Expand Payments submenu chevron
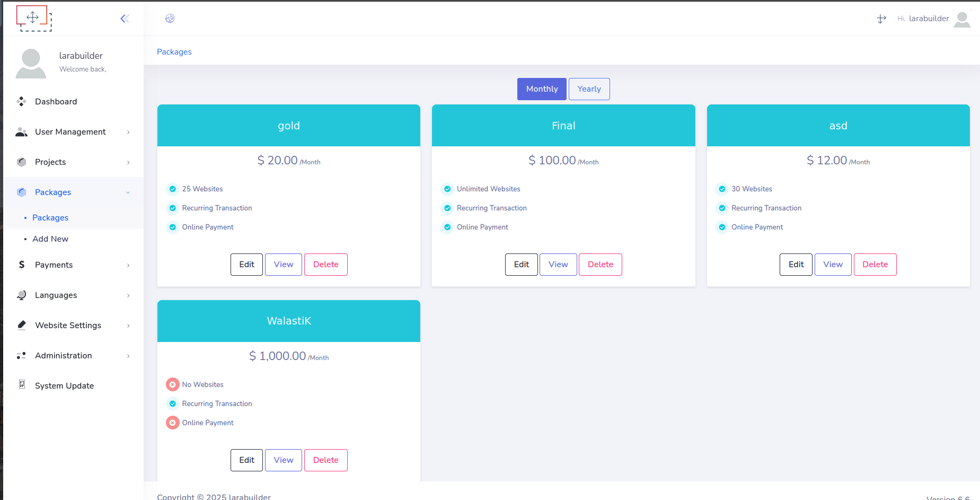Image resolution: width=980 pixels, height=500 pixels. 128,265
